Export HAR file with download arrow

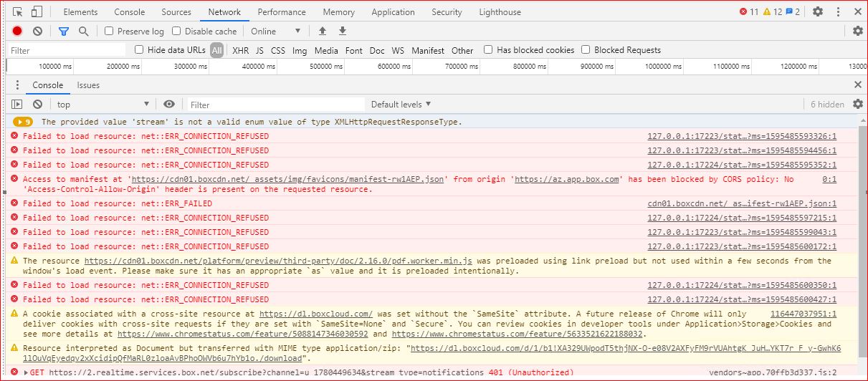pos(343,31)
